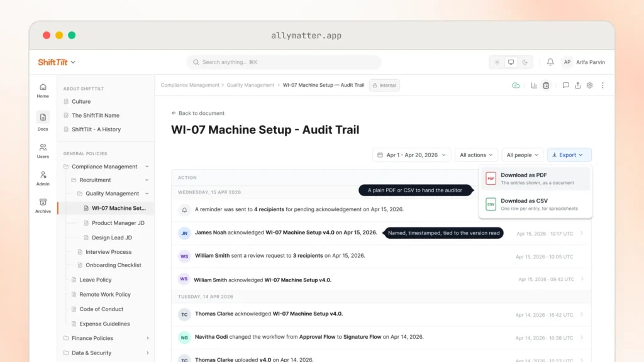The image size is (644, 362).
Task: Open the audit trail clipboard icon
Action: click(547, 85)
